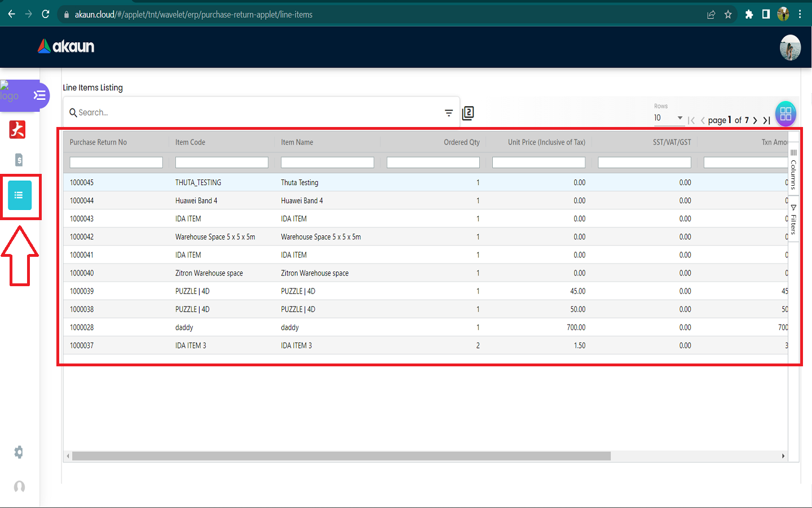
Task: Click the horizontal scrollbar of the table
Action: 341,456
